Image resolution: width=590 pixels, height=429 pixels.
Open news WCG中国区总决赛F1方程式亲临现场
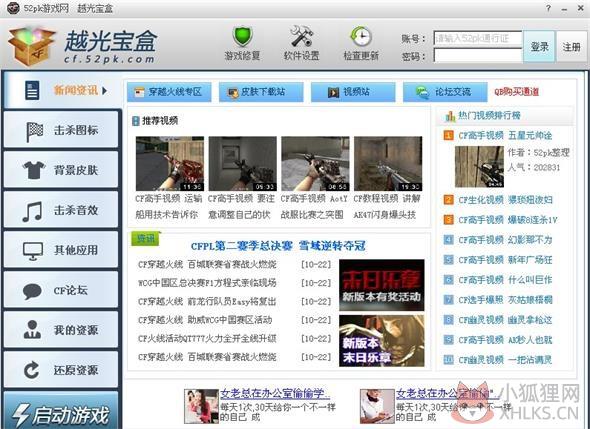pyautogui.click(x=207, y=283)
